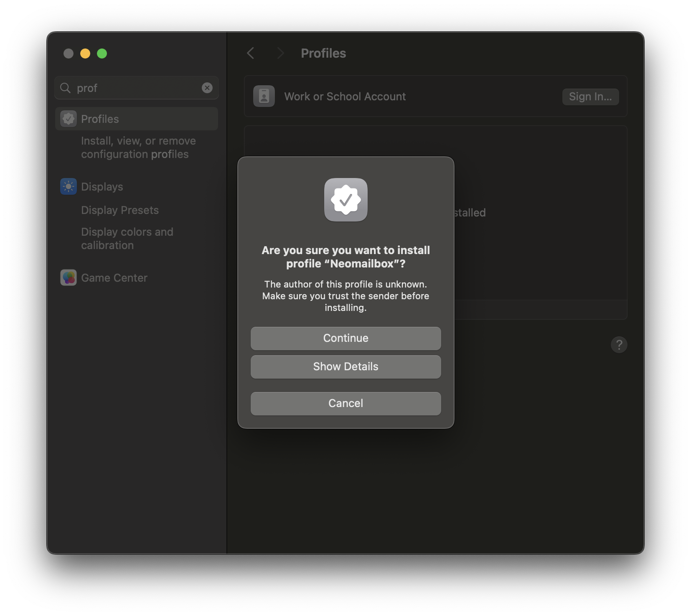Go forward with the right chevron
This screenshot has height=616, width=691.
280,53
